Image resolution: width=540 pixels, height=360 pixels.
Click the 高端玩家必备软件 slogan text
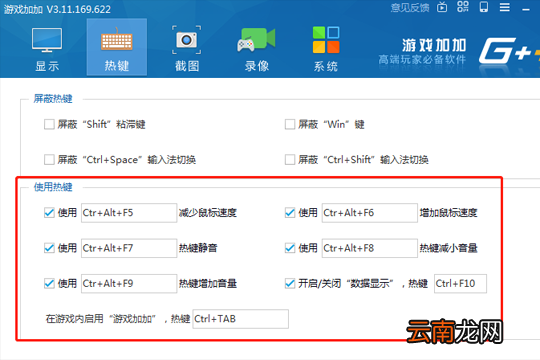coord(422,59)
